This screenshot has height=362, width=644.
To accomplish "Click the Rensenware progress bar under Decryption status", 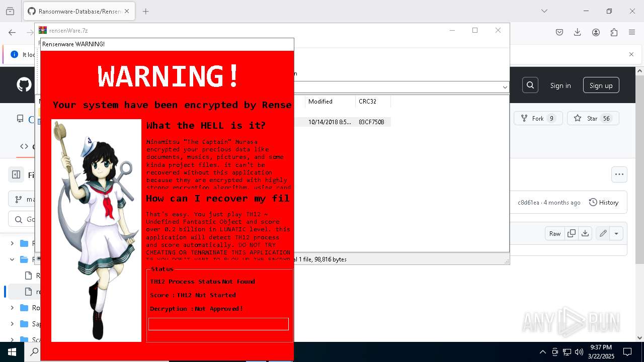I will pyautogui.click(x=218, y=324).
